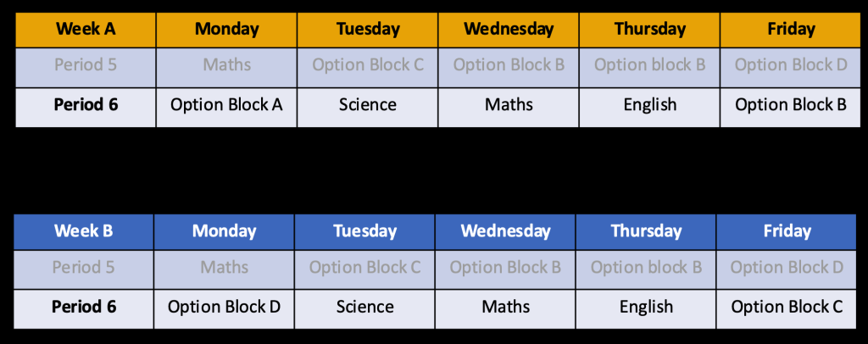Screen dimensions: 868x344
Task: Click Option Block A cell in Week A
Action: [x=226, y=105]
